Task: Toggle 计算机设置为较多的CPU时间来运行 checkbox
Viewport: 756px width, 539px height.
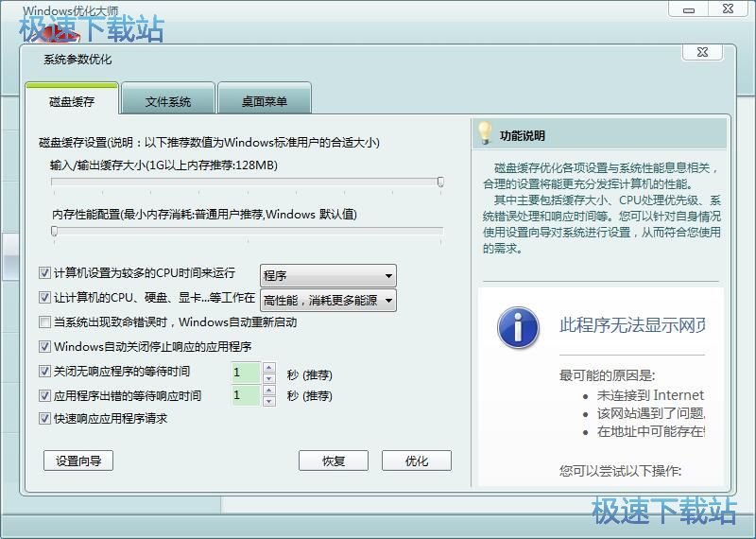Action: point(44,273)
